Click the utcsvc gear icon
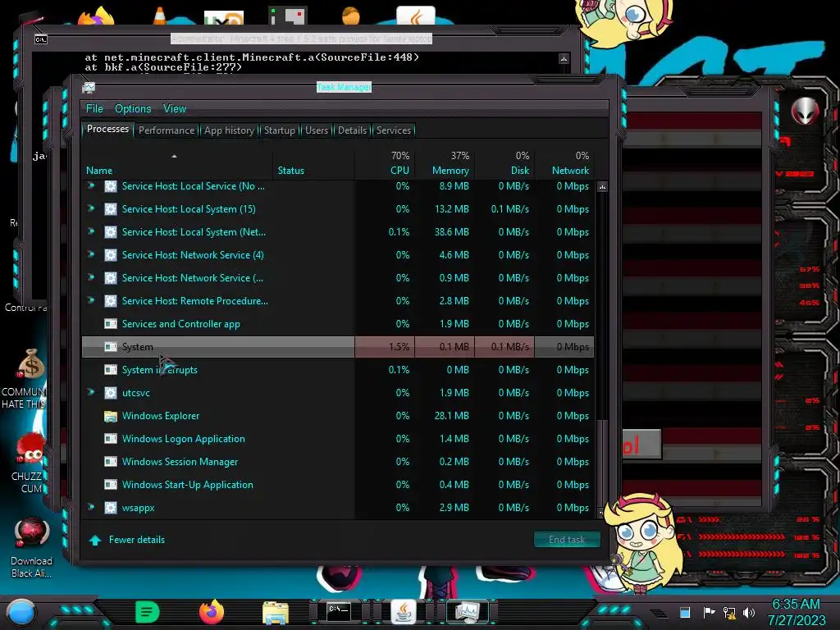 [111, 393]
